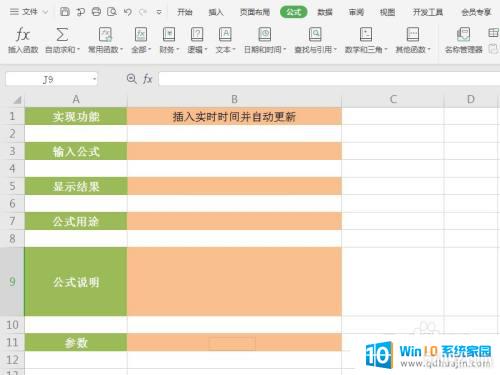This screenshot has height=375, width=500.
Task: Switch to the Page Layout (页面布局) tab
Action: tap(255, 12)
